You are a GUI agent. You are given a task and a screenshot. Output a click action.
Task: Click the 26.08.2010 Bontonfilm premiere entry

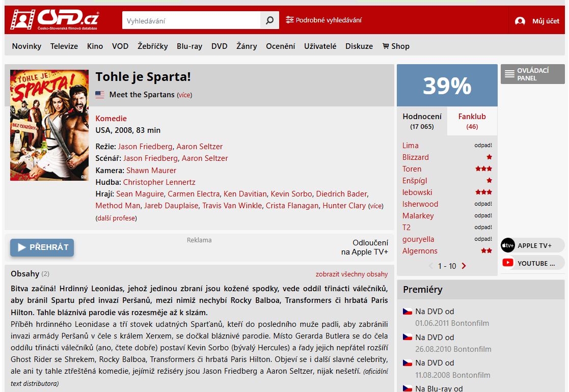[453, 349]
